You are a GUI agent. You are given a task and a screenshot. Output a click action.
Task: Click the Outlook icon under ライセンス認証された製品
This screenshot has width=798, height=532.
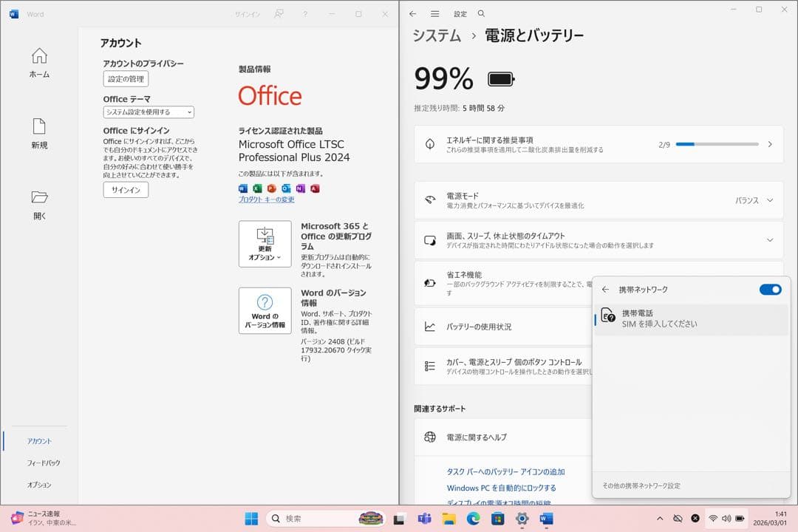point(286,188)
